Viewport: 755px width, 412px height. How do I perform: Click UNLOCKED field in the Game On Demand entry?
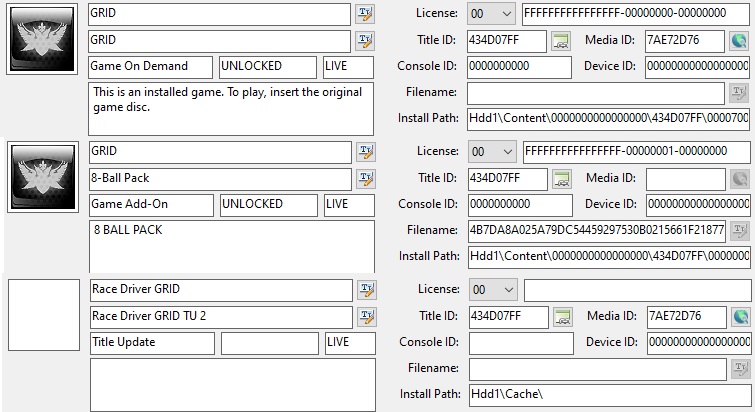pos(268,67)
